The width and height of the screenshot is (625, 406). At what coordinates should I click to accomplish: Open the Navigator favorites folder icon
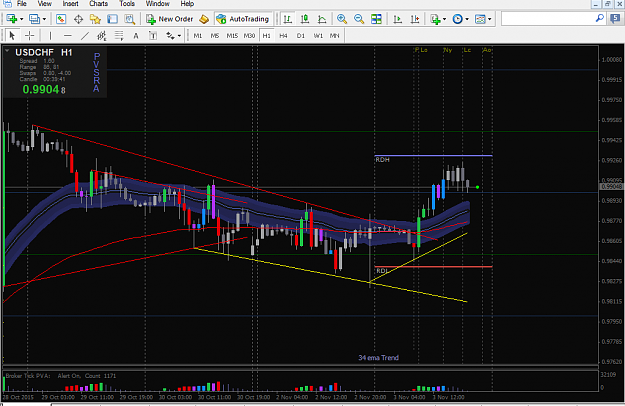95,19
